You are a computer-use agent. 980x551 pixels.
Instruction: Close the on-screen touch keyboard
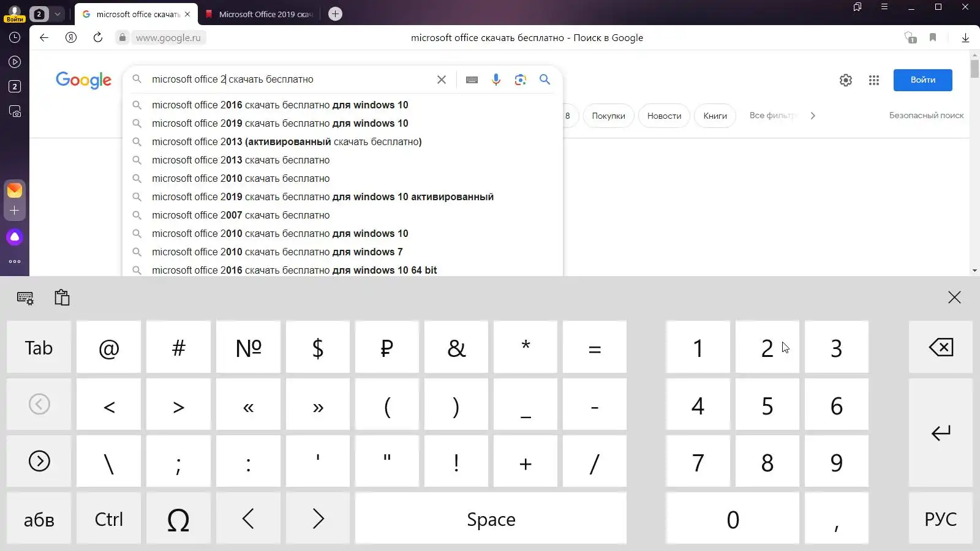[x=954, y=298]
